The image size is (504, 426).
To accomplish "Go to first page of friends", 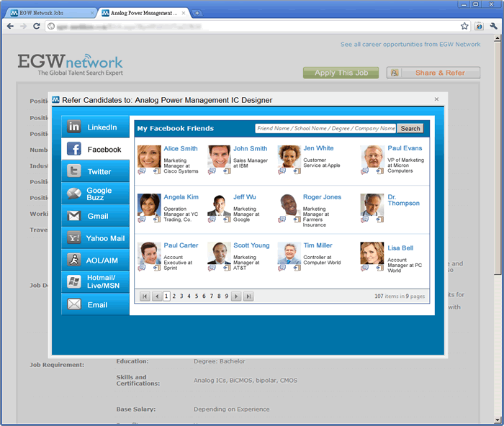I will 145,296.
